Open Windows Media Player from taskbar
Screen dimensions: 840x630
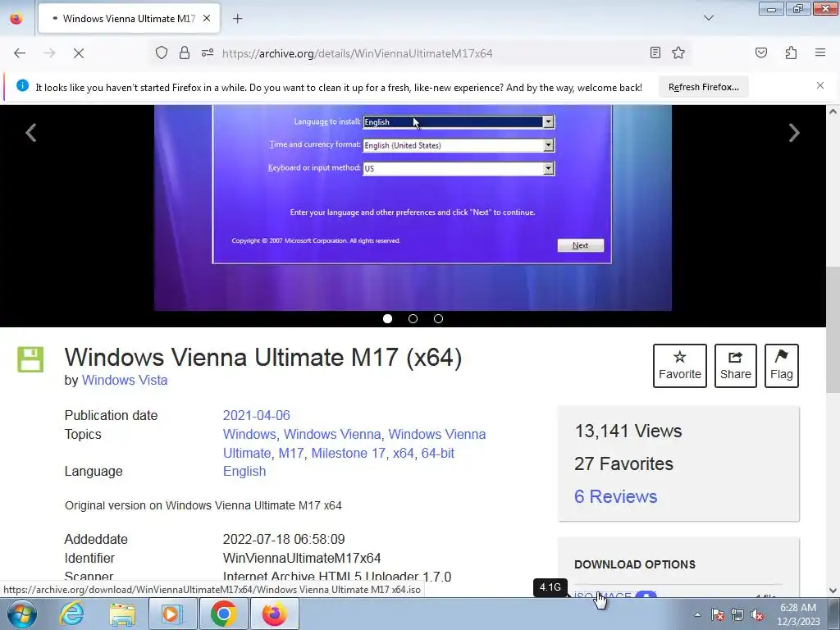[x=173, y=614]
